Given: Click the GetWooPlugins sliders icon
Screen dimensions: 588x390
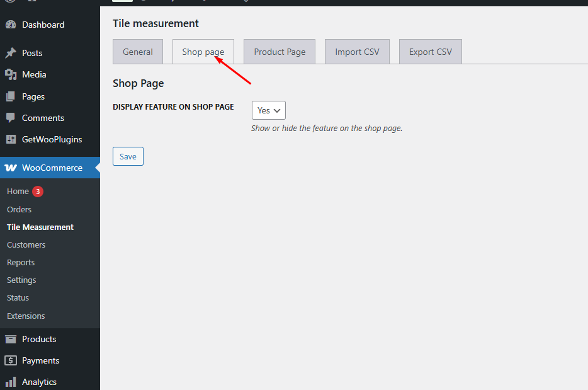Looking at the screenshot, I should (x=11, y=140).
